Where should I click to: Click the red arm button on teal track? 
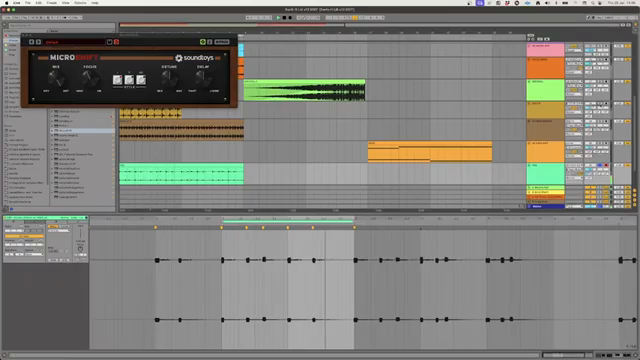(606, 165)
